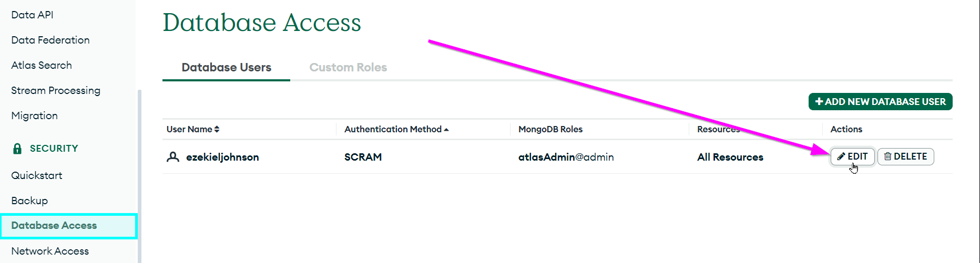Click the plus icon on Add New Database User
The image size is (980, 263).
pos(819,101)
